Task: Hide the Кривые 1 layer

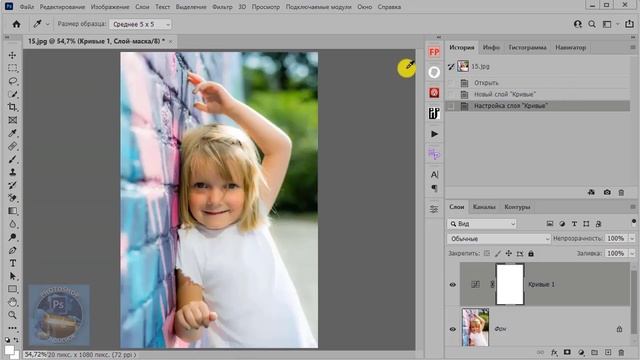Action: tap(453, 284)
